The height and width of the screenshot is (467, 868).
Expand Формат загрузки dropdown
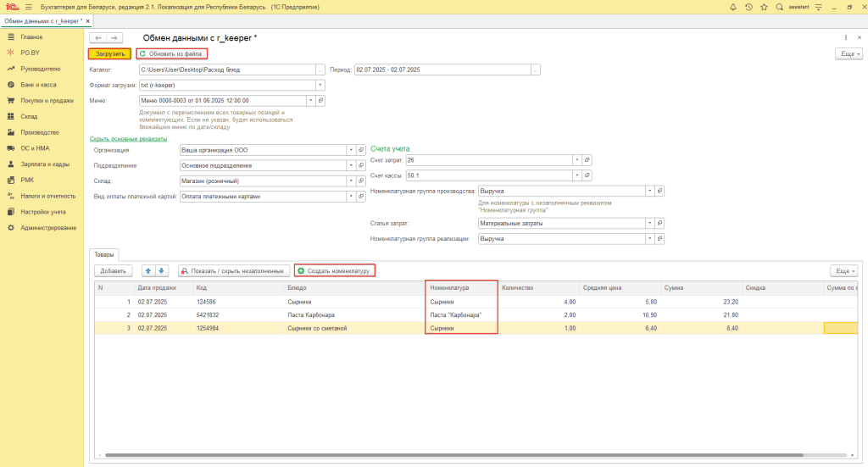click(320, 86)
